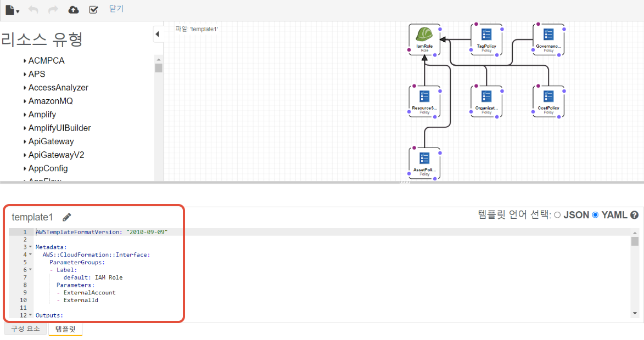
Task: Open the file menu document icon
Action: click(10, 9)
